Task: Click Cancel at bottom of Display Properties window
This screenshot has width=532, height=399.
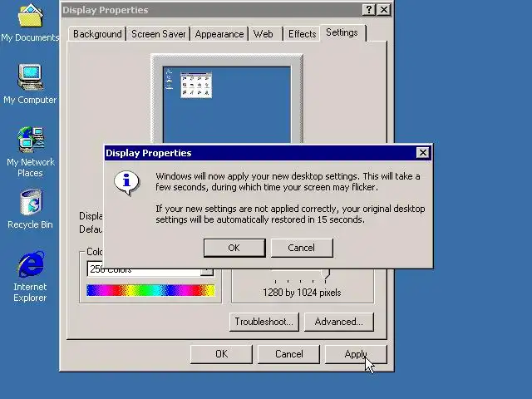Action: point(288,354)
